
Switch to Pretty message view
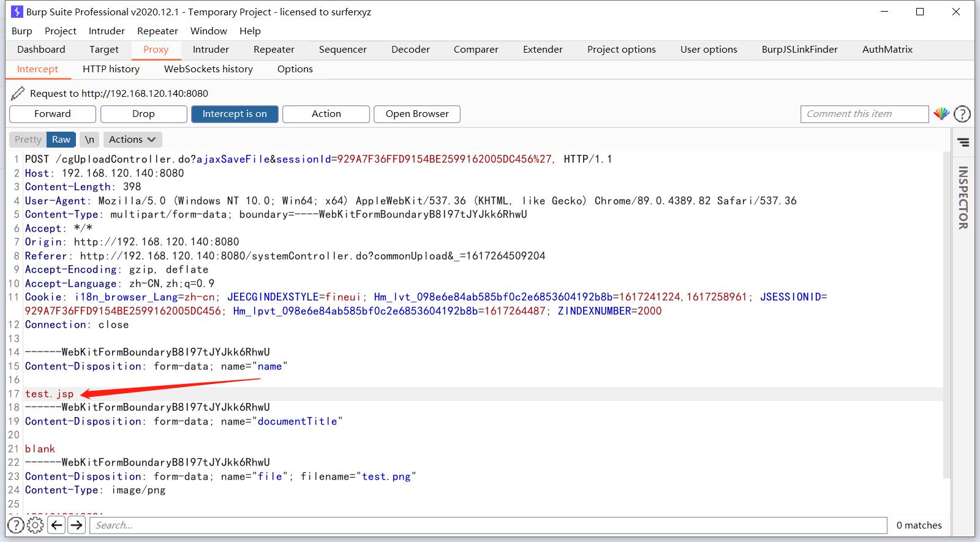coord(28,140)
